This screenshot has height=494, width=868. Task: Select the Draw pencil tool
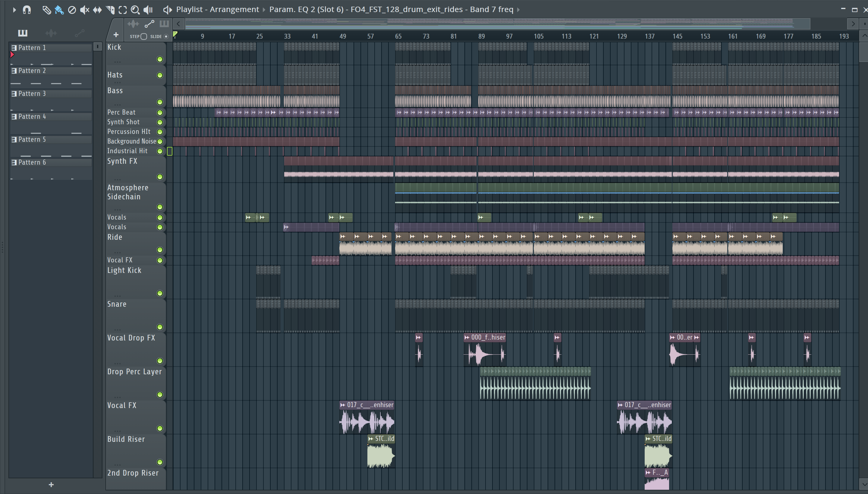click(46, 10)
